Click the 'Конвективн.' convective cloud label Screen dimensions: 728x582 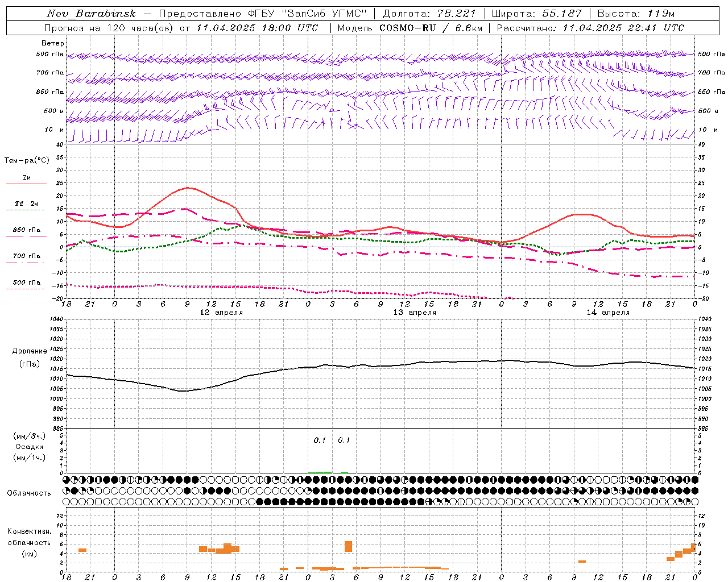[30, 531]
